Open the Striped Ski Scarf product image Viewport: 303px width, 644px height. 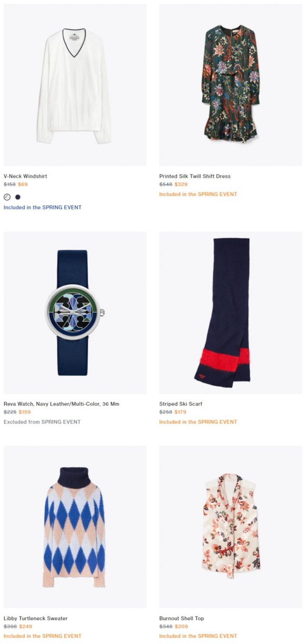[x=231, y=312]
